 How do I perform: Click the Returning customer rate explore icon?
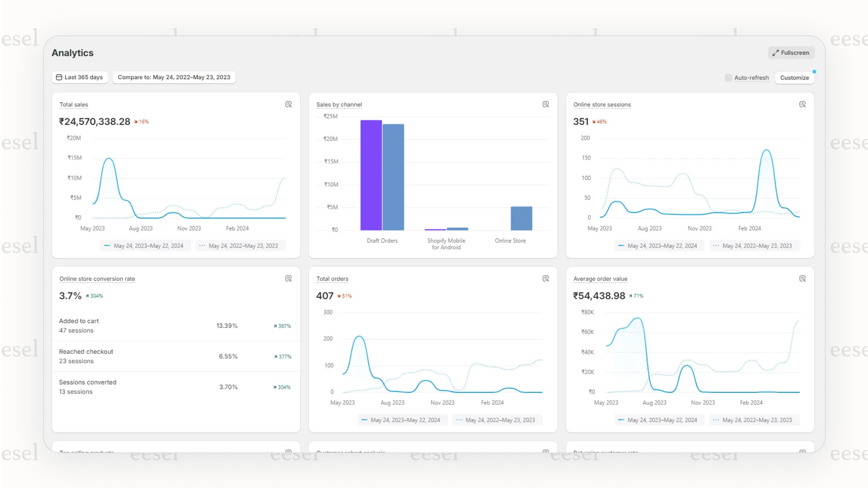(802, 452)
